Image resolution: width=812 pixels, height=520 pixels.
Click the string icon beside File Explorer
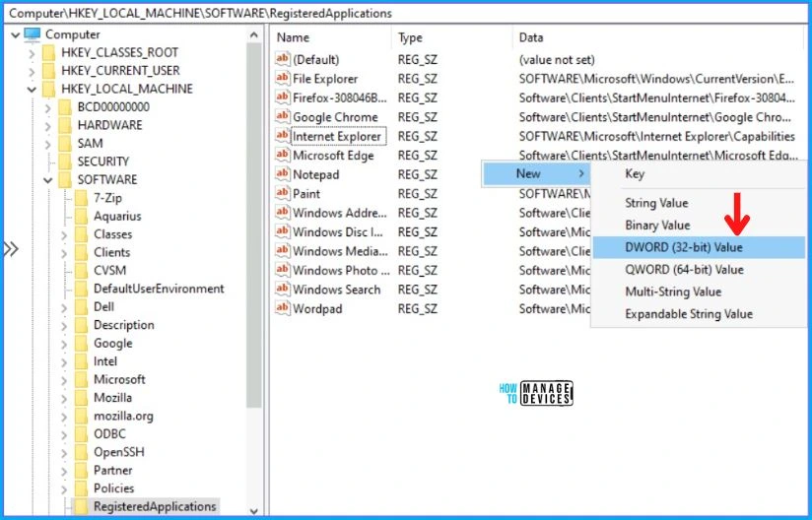point(282,78)
